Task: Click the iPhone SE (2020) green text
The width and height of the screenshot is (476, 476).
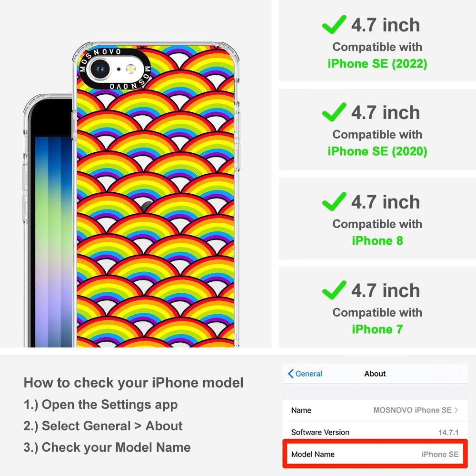Action: tap(377, 151)
